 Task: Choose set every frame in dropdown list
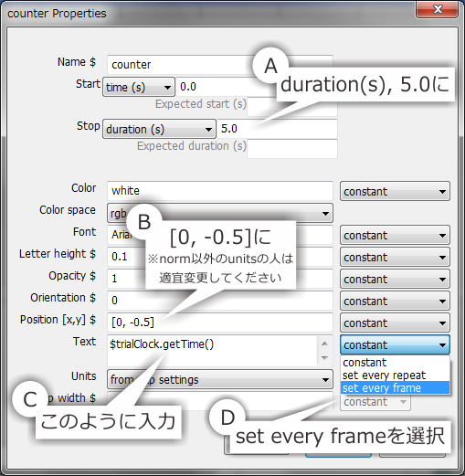click(x=395, y=388)
